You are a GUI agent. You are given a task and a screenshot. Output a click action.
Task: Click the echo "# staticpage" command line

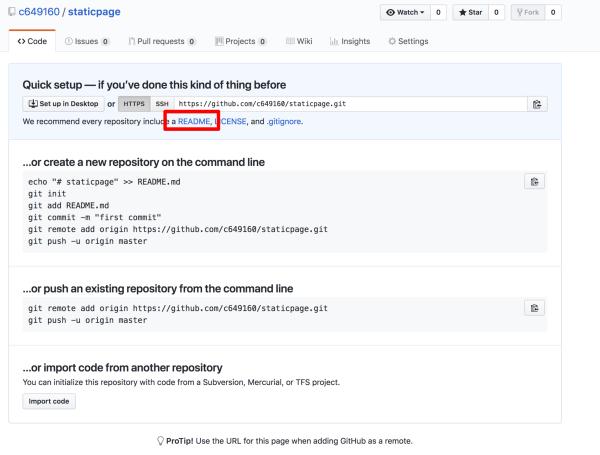click(x=104, y=182)
